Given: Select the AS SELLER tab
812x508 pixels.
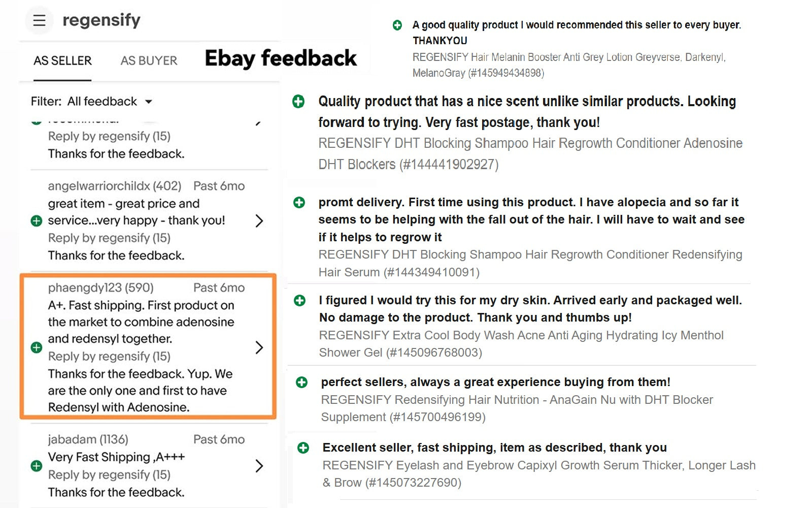Looking at the screenshot, I should 62,61.
